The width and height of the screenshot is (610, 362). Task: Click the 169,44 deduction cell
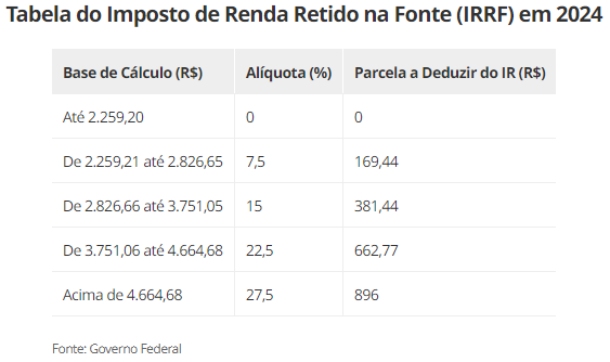pyautogui.click(x=449, y=161)
